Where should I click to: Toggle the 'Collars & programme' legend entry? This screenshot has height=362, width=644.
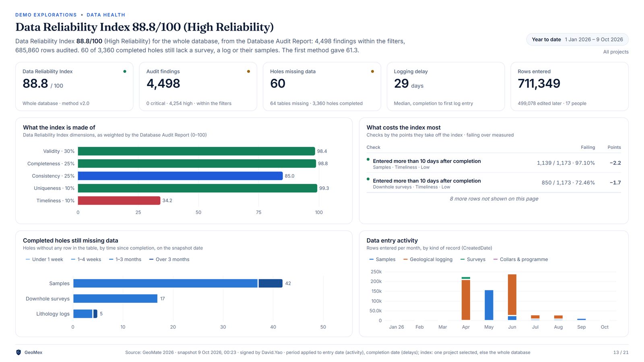point(520,259)
